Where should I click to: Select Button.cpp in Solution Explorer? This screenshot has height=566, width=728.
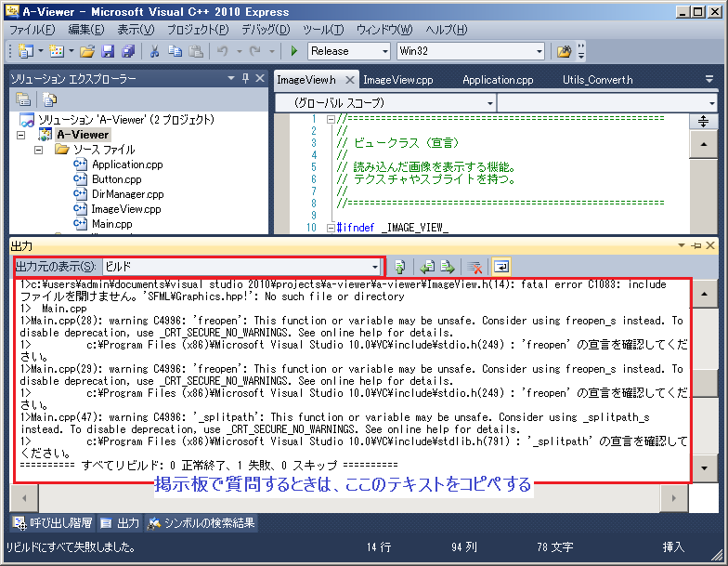tap(117, 179)
